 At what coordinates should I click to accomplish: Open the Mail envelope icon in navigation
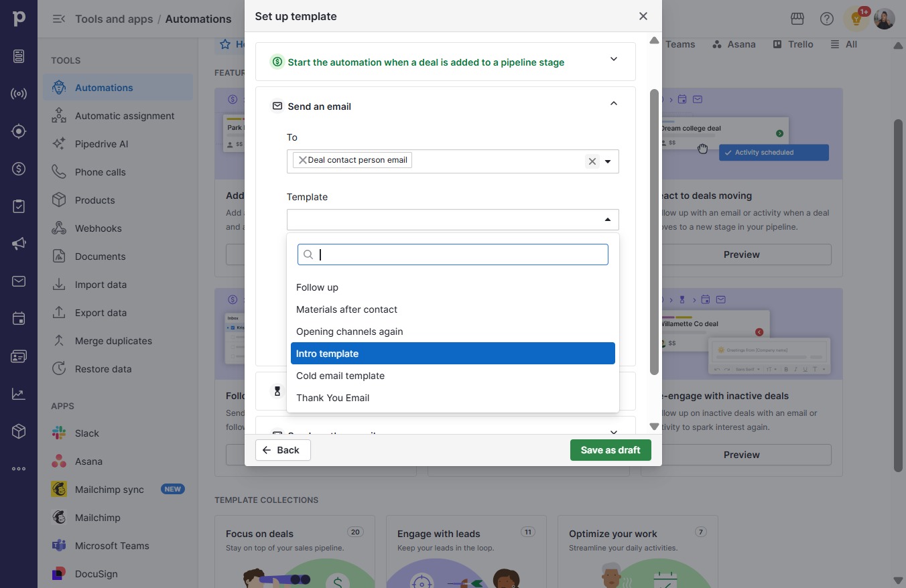click(19, 281)
